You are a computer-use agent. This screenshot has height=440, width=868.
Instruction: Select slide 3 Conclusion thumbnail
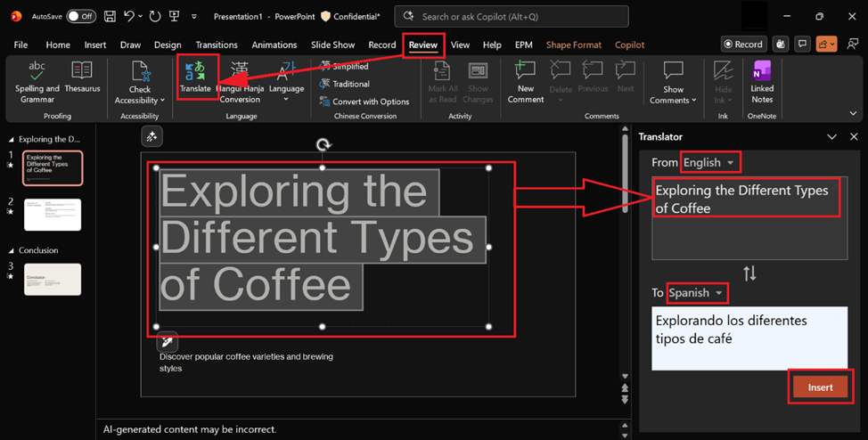(53, 280)
